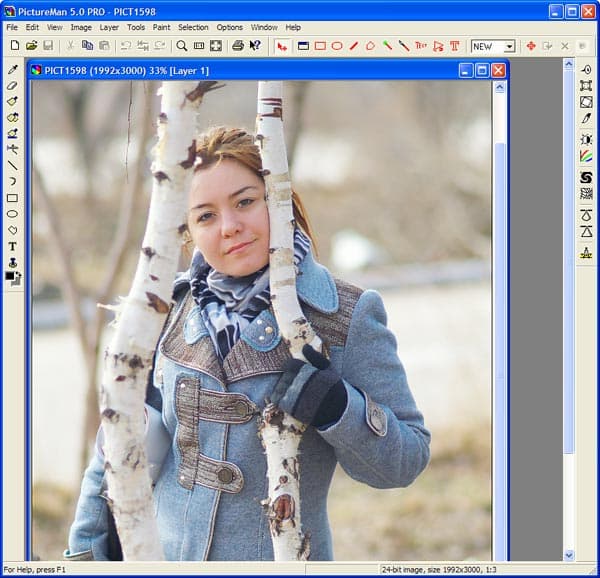600x578 pixels.
Task: Click the swirl distortion effect icon
Action: (586, 177)
